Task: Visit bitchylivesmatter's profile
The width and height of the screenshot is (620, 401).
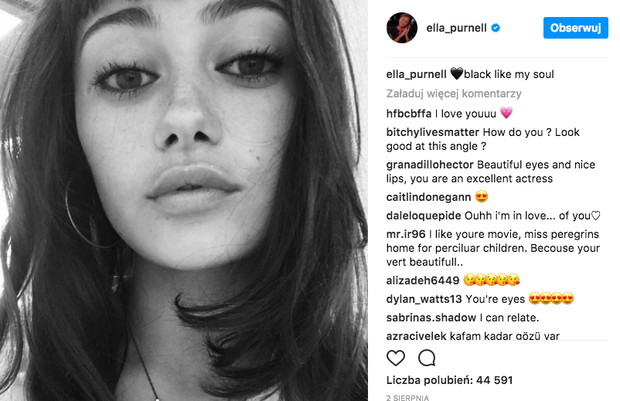Action: [x=433, y=132]
